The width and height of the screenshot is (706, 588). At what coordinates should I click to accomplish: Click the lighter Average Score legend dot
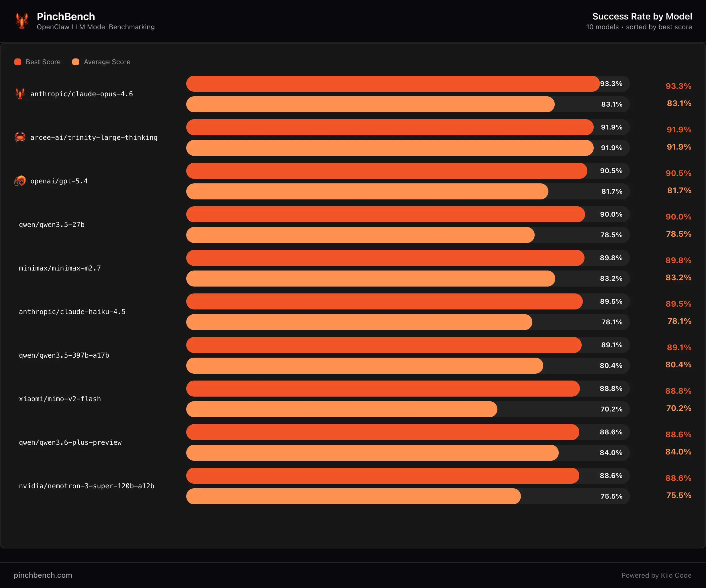tap(76, 62)
